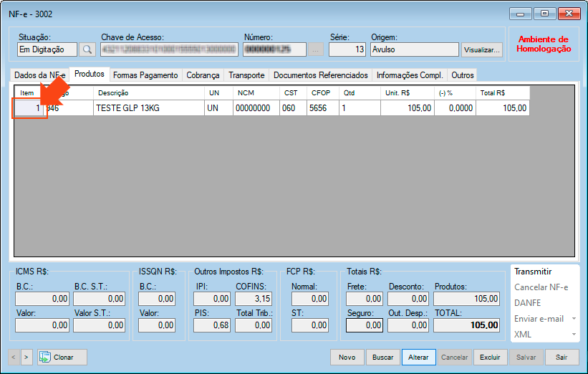Click the Visualizar button next to Origem
588x374 pixels.
(482, 50)
